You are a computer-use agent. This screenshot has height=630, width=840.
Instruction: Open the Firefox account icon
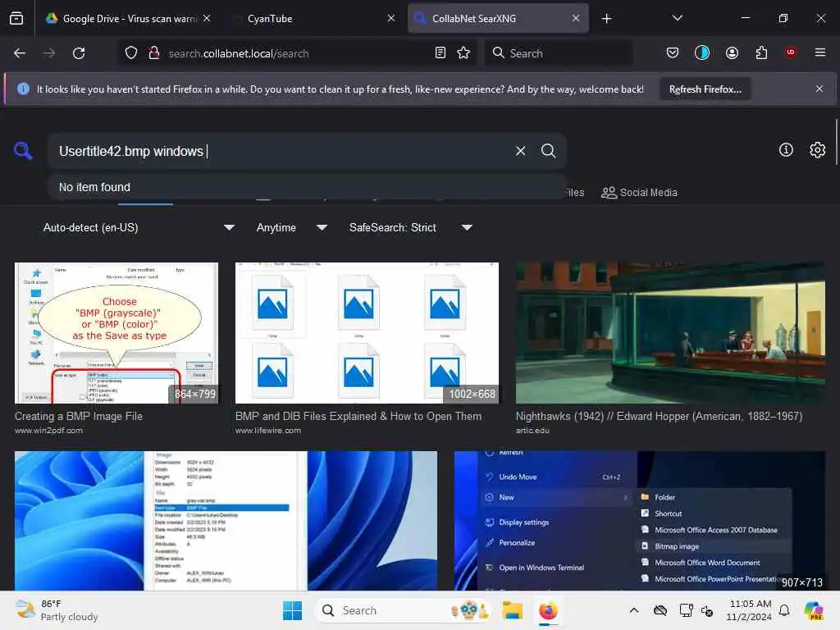(x=732, y=52)
